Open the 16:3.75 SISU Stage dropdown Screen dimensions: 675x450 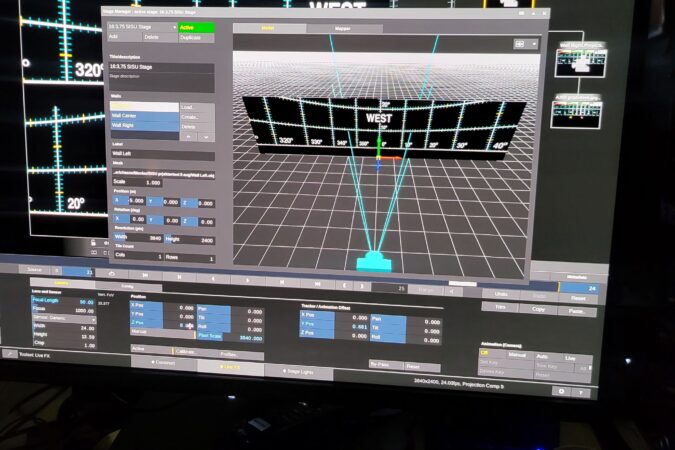pos(141,28)
